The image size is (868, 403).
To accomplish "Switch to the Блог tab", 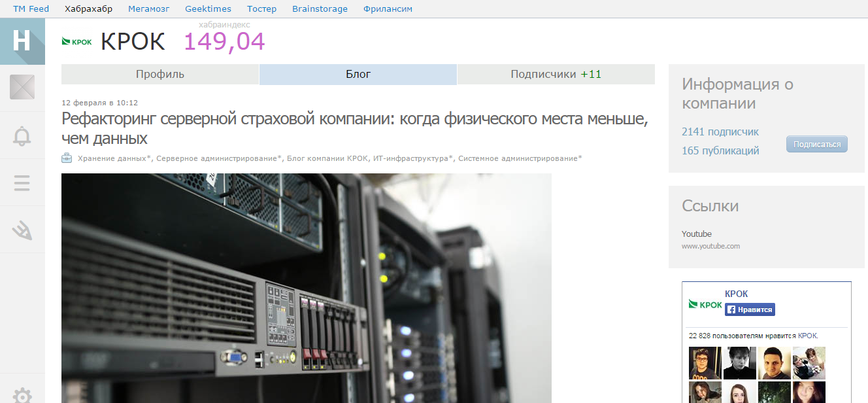I will tap(358, 74).
